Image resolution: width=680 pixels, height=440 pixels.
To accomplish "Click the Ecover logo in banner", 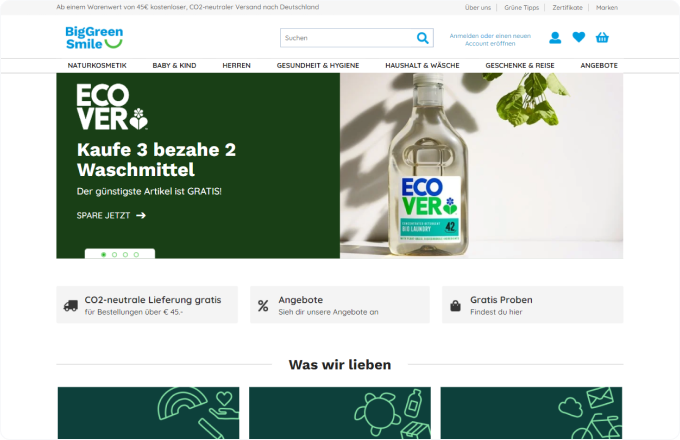I will pos(112,107).
